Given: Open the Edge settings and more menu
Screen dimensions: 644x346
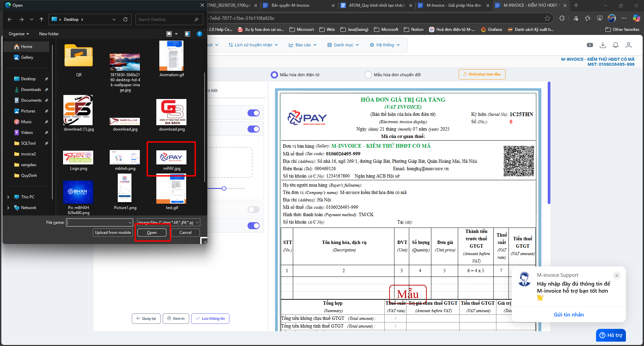Looking at the screenshot, I should (624, 18).
